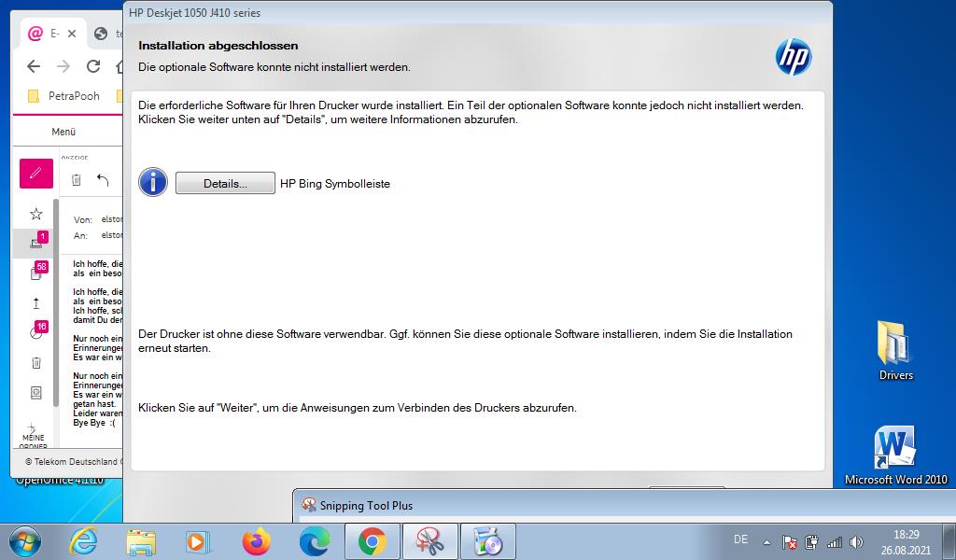
Task: Open the trash folder in mail sidebar
Action: pyautogui.click(x=36, y=363)
